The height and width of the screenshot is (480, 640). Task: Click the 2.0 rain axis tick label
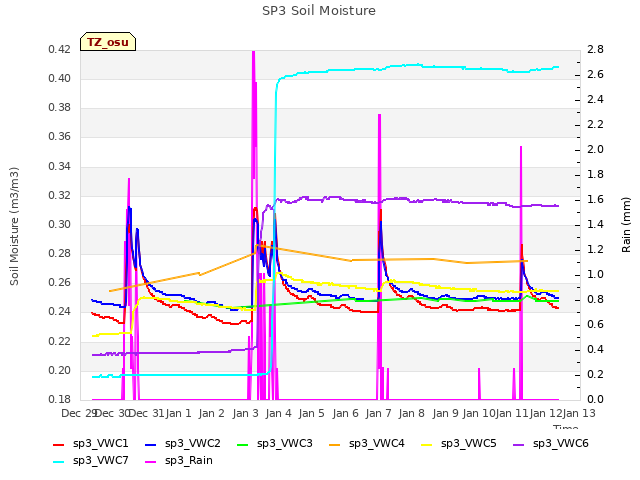(595, 149)
